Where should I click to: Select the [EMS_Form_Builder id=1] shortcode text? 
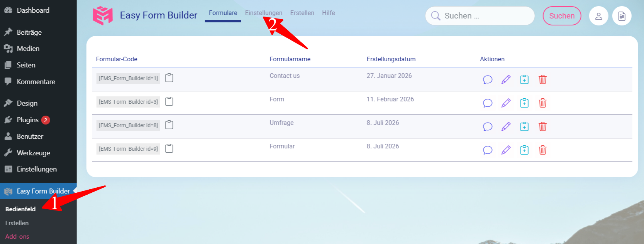[x=128, y=78]
